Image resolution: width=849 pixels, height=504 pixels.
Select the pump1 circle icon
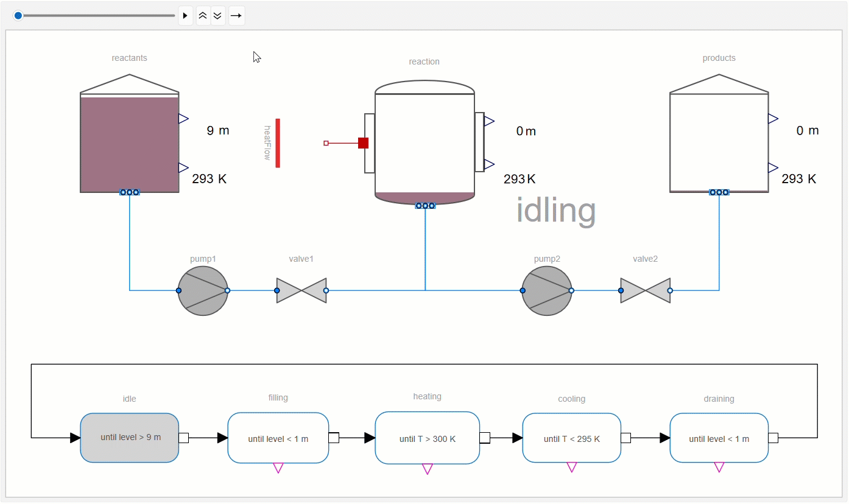tap(203, 291)
